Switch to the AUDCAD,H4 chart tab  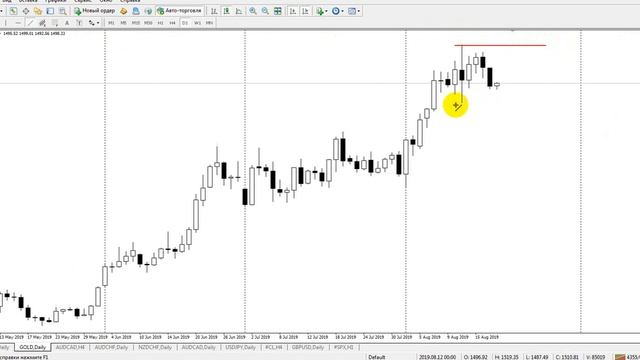click(70, 347)
